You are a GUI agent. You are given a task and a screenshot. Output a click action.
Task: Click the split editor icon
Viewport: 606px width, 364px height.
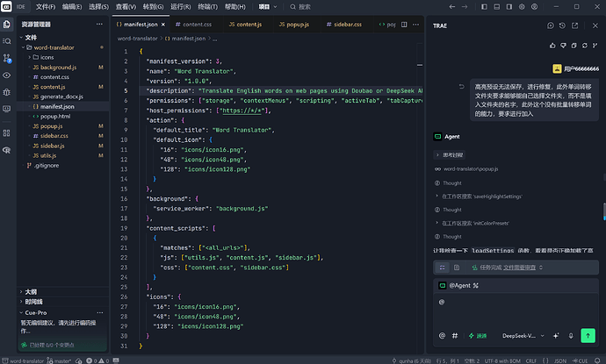pos(404,25)
